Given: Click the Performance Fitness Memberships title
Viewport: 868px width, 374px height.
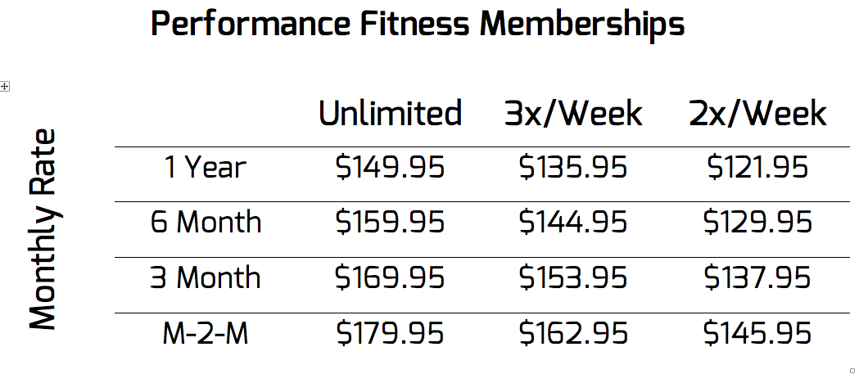Looking at the screenshot, I should [418, 25].
